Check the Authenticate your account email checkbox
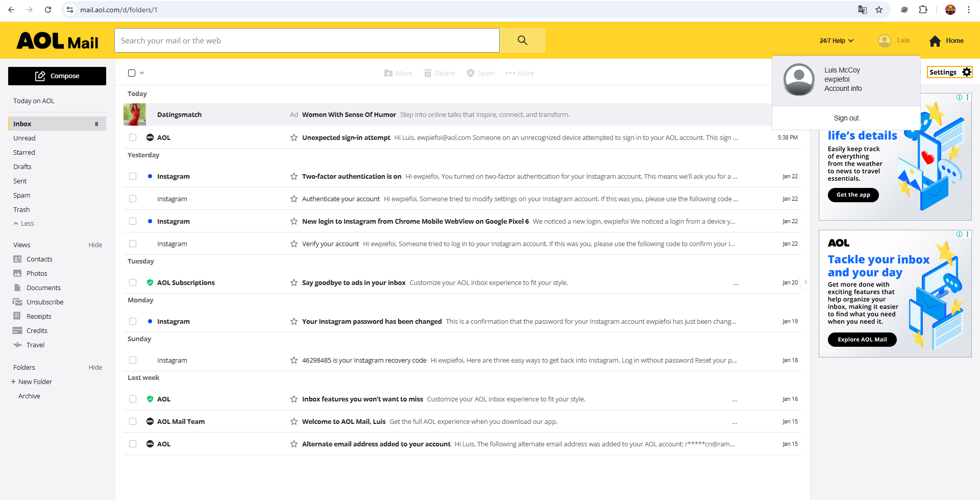The width and height of the screenshot is (980, 500). (133, 199)
